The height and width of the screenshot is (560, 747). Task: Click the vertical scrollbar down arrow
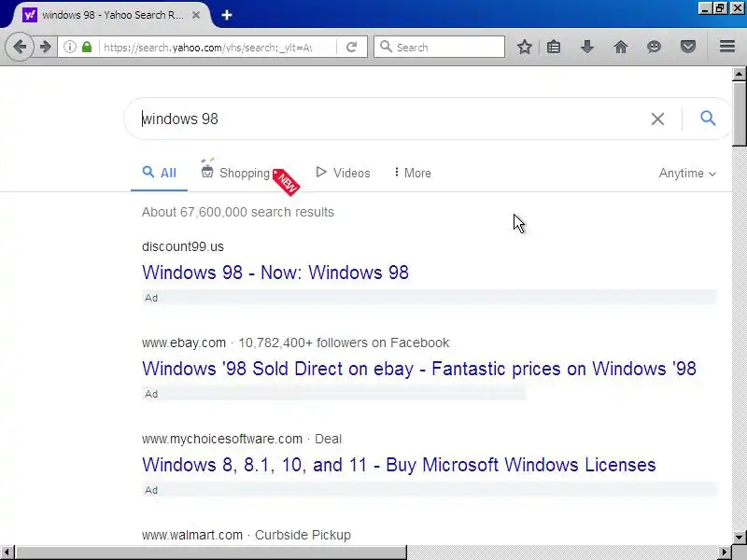739,537
